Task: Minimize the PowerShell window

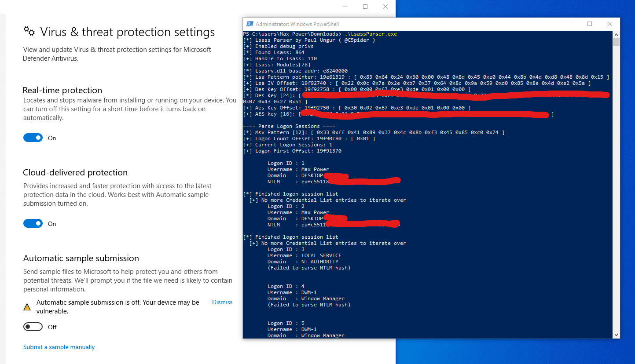Action: [569, 24]
